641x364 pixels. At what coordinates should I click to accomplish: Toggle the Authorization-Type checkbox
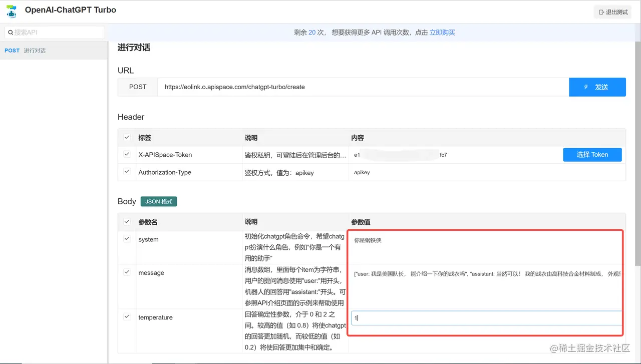coord(127,171)
